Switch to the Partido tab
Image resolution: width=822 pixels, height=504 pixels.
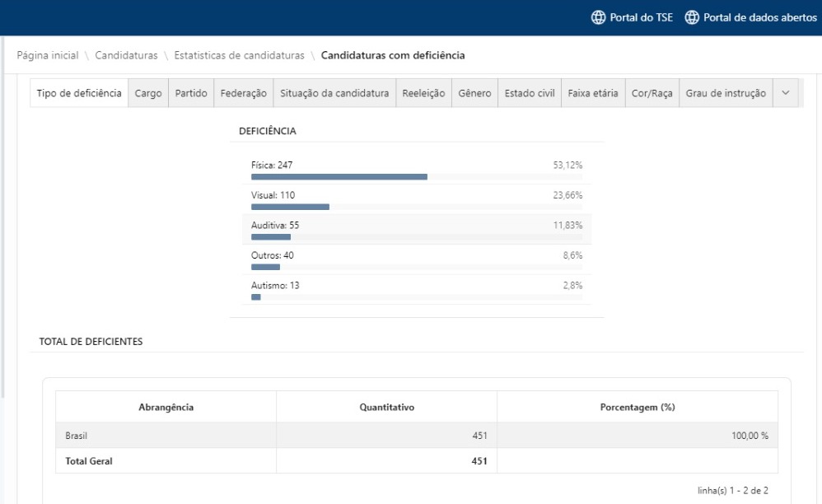pos(191,94)
